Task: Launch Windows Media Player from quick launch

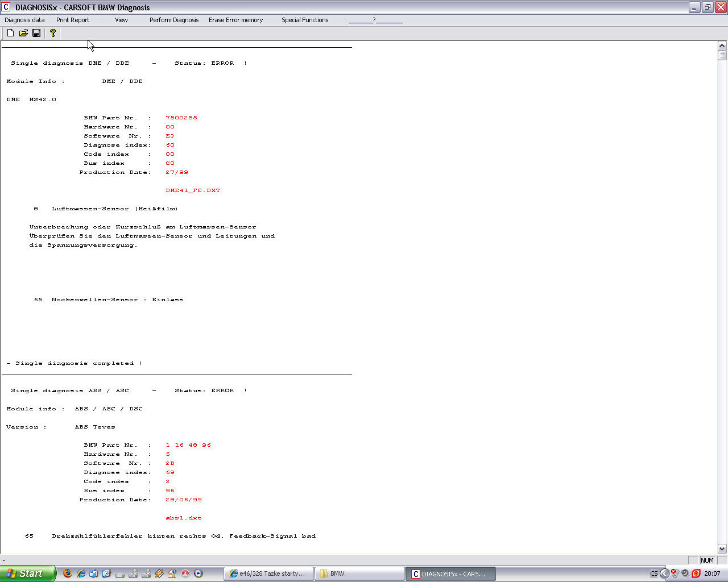Action: click(198, 573)
